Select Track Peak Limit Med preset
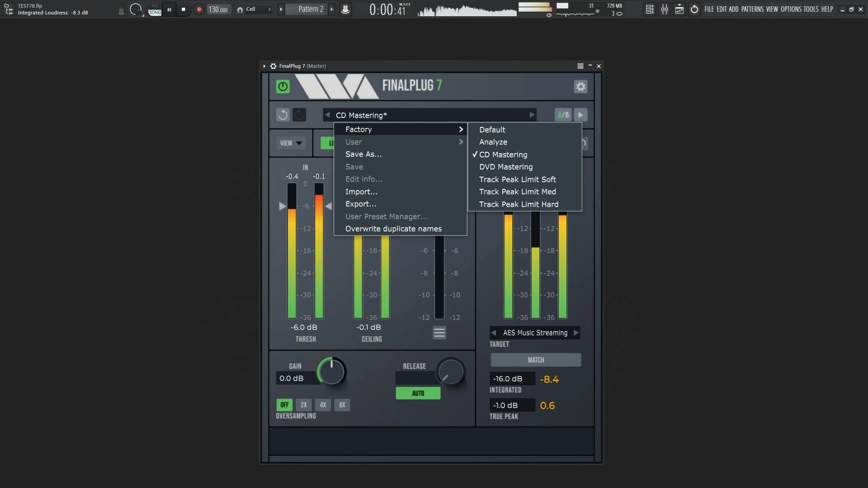Viewport: 868px width, 488px height. click(x=524, y=192)
